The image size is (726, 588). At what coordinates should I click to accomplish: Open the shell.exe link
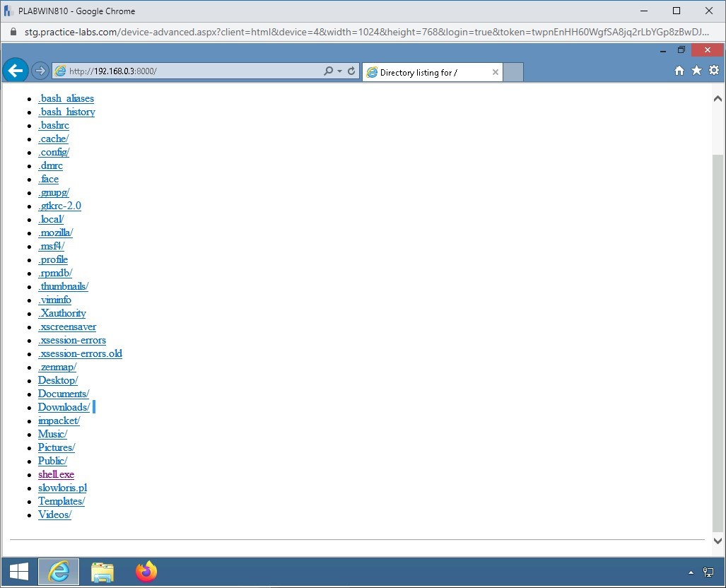[56, 474]
